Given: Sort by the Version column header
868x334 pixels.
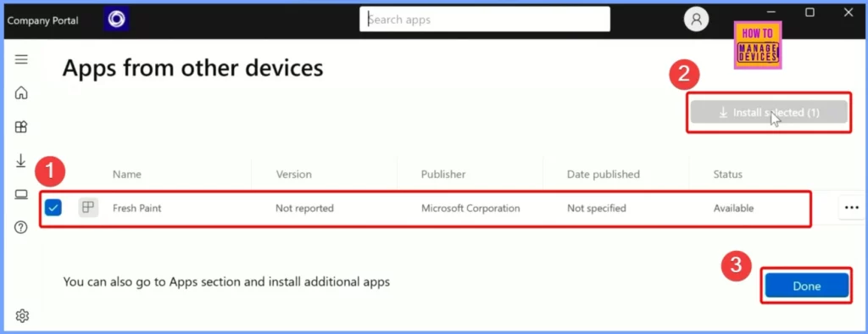Looking at the screenshot, I should 293,175.
